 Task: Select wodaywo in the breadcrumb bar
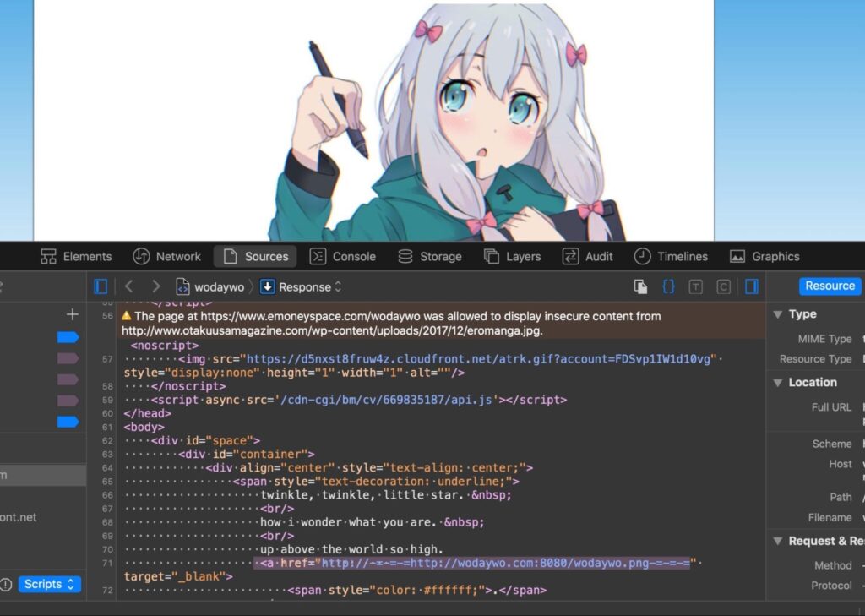pyautogui.click(x=220, y=286)
